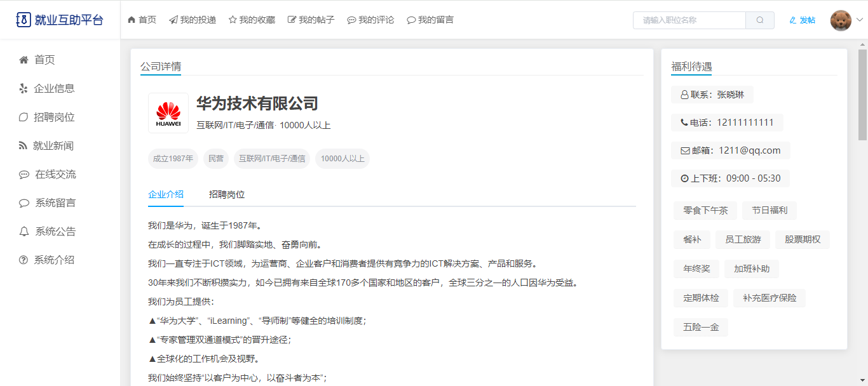Click the sidebar 招聘岗位 icon
Image resolution: width=868 pixels, height=386 pixels.
tap(24, 117)
